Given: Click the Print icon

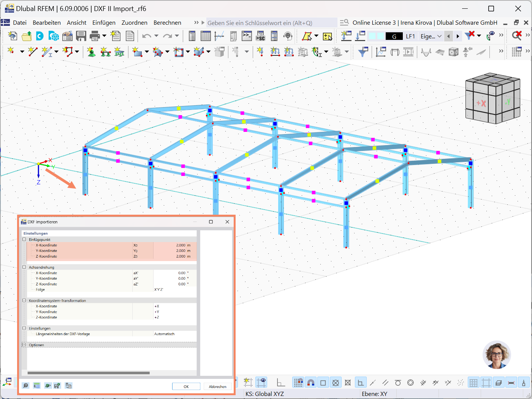Looking at the screenshot, I should point(94,36).
